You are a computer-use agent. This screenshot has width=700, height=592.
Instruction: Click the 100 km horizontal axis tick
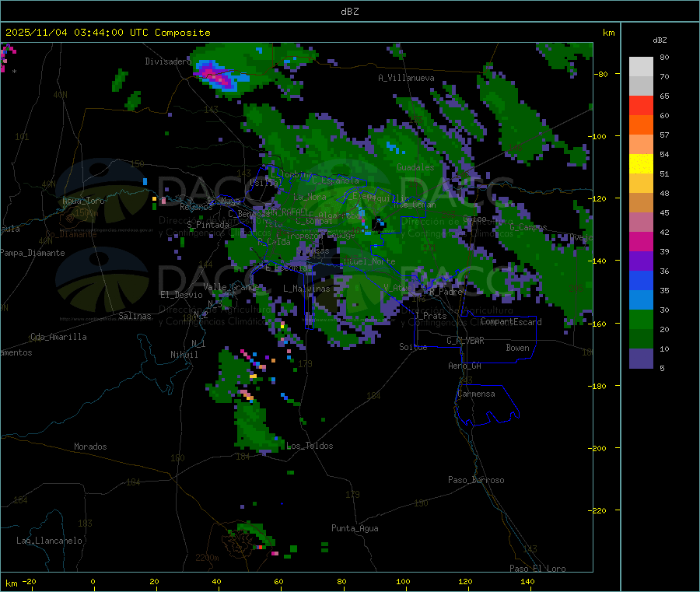click(x=403, y=581)
